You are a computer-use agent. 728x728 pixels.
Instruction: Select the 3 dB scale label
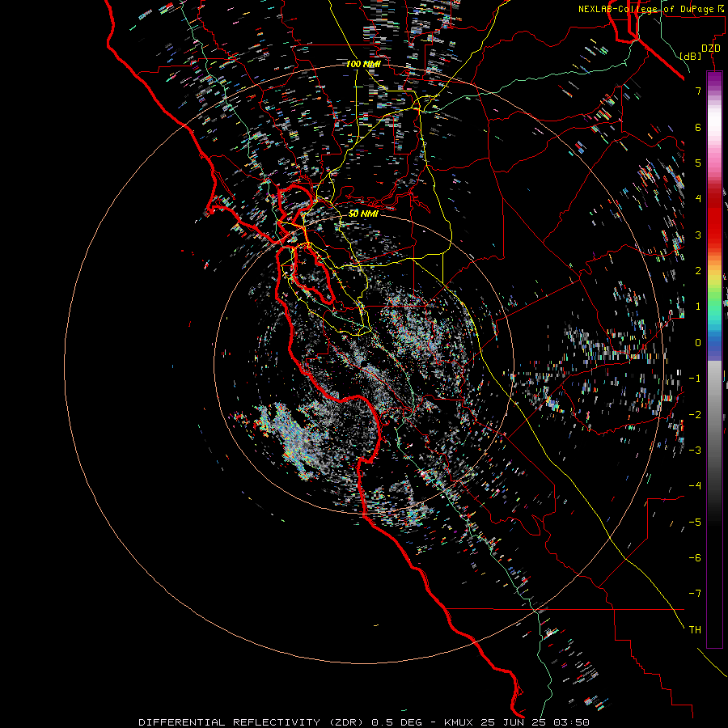coord(698,235)
